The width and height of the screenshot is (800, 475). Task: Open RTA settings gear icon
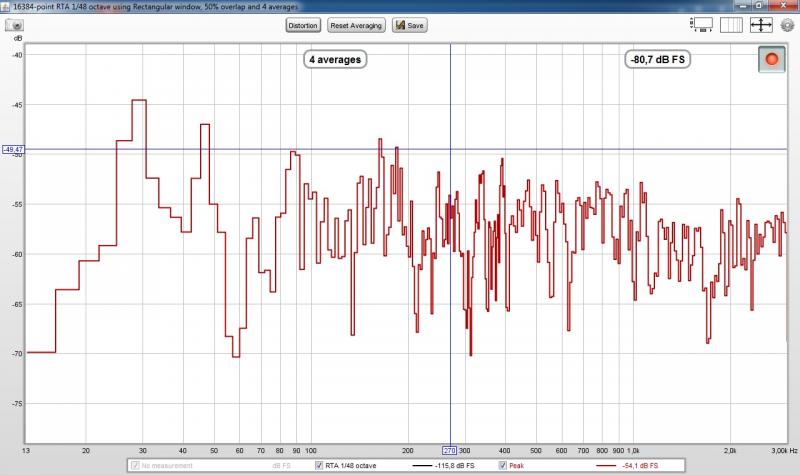pos(788,24)
